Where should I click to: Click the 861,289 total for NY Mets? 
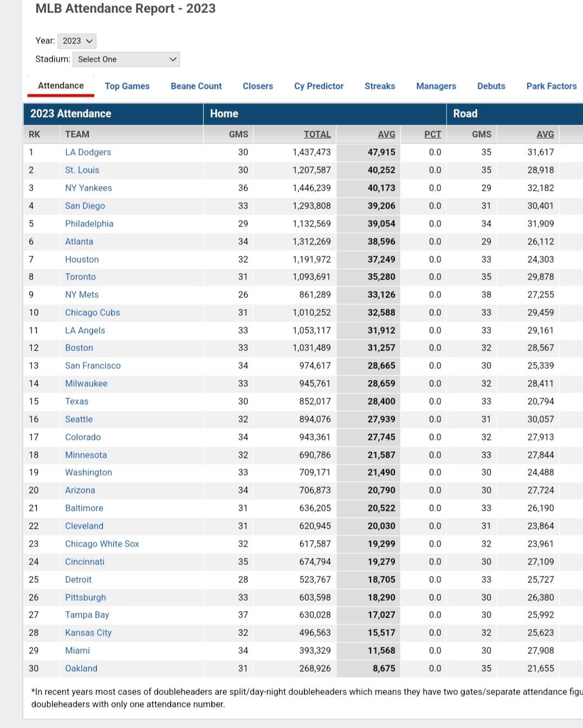[x=315, y=295]
